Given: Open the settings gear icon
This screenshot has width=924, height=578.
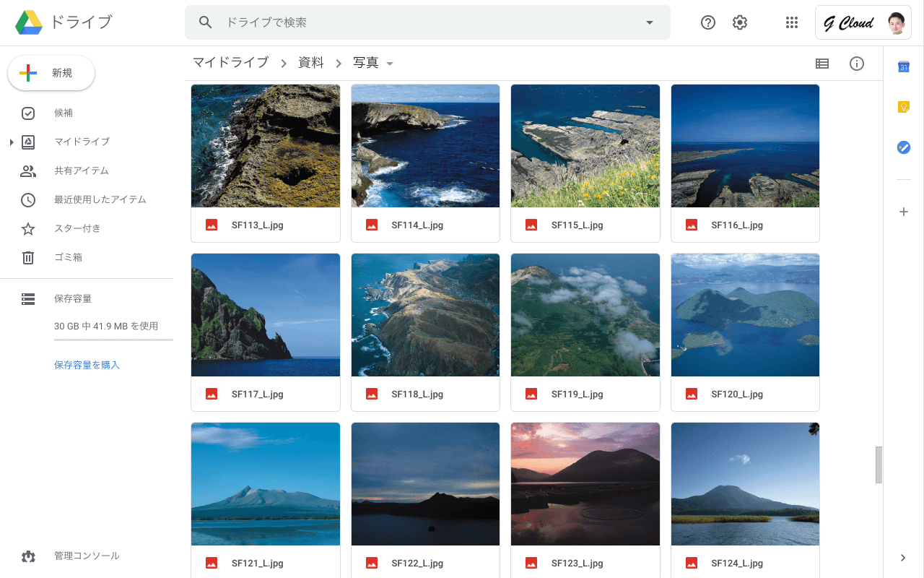Looking at the screenshot, I should click(x=740, y=22).
